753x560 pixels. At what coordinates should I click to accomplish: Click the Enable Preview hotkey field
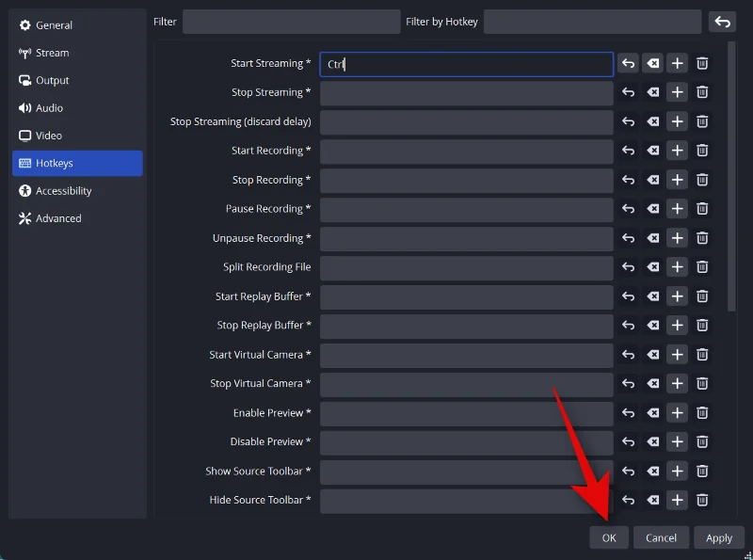pos(466,413)
